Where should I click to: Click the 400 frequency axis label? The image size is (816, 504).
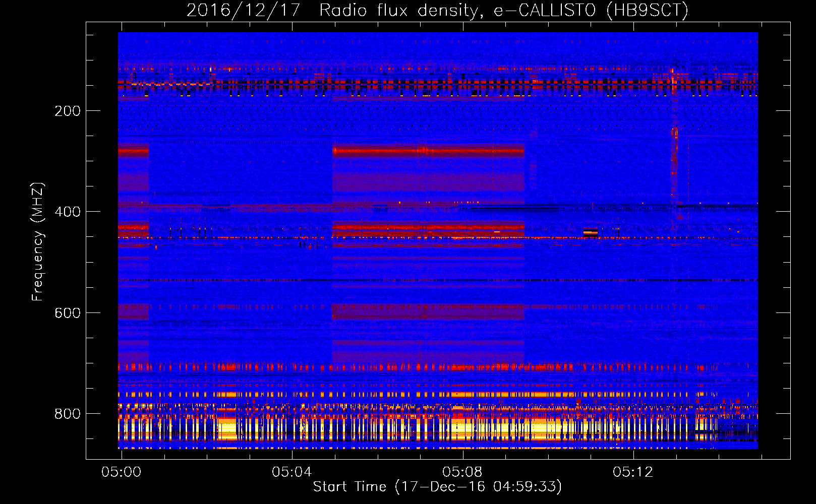(x=68, y=212)
